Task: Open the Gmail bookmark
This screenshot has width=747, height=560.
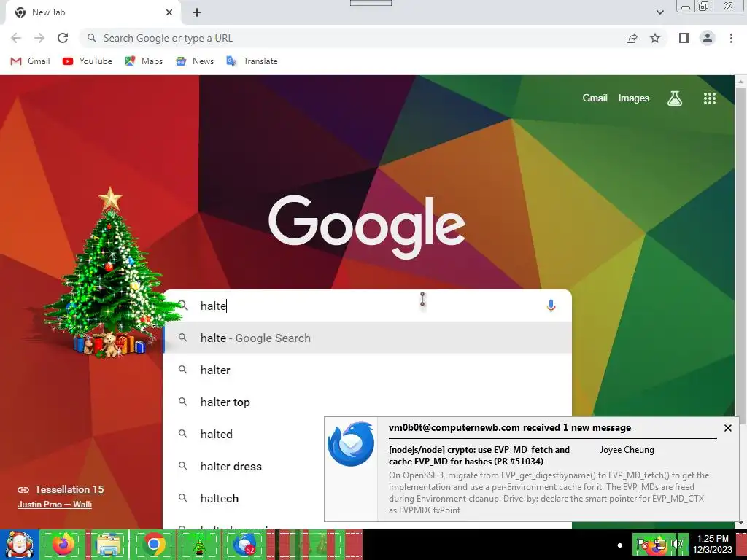Action: pyautogui.click(x=30, y=61)
